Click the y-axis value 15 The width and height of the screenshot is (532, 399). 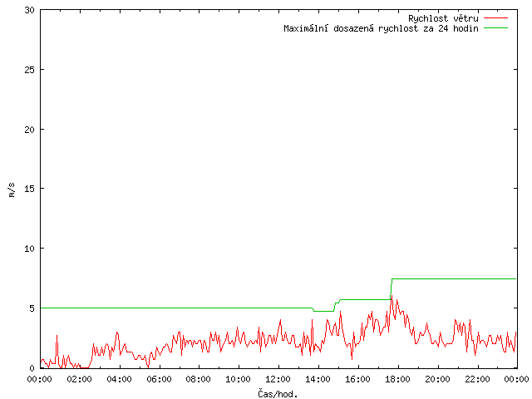coord(30,189)
